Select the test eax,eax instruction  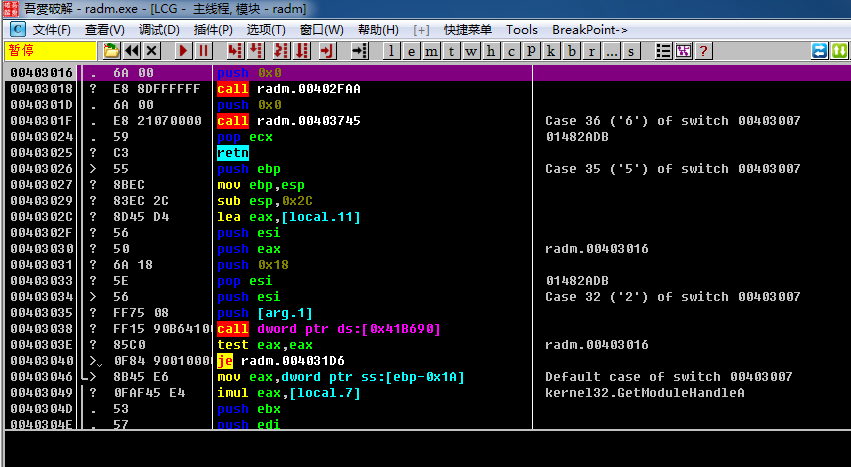(265, 345)
